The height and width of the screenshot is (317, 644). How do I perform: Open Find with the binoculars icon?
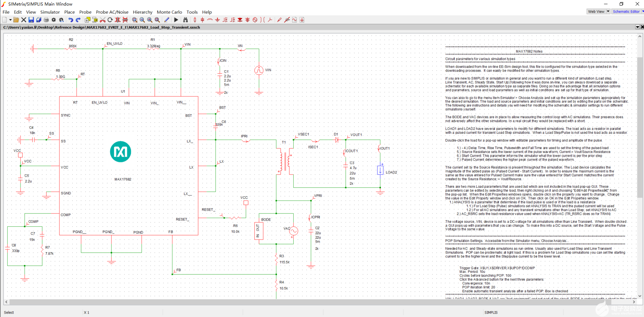click(x=185, y=20)
